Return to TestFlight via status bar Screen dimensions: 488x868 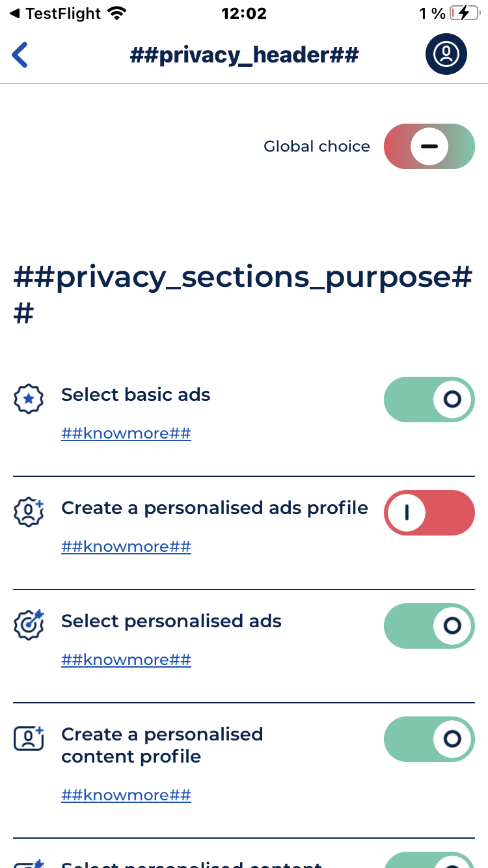[x=56, y=14]
